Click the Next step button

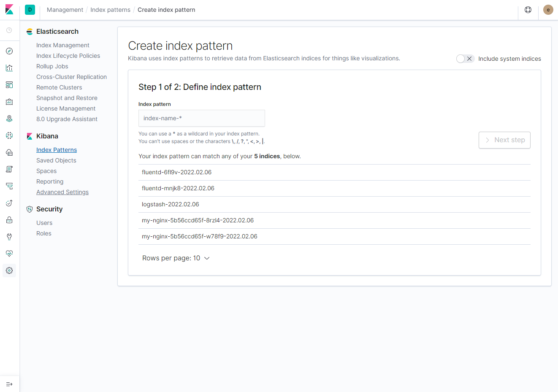pyautogui.click(x=504, y=140)
